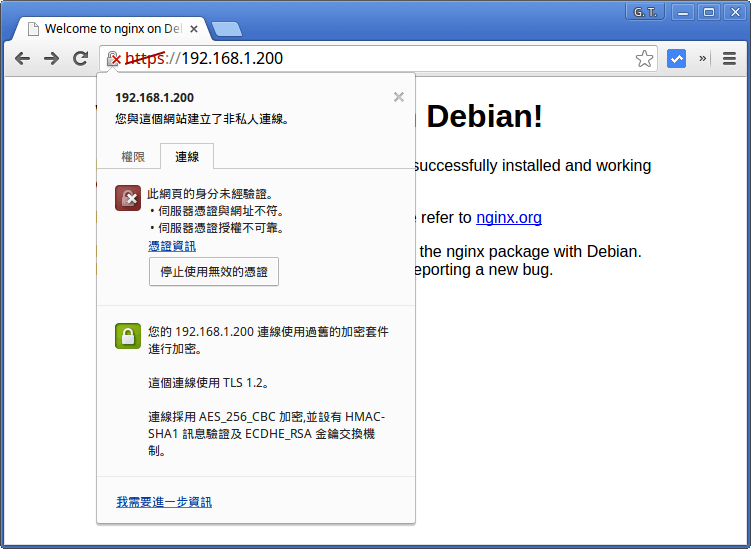Click the text about 過舊的加密套件
Viewport: 751px width, 549px height.
pos(268,340)
